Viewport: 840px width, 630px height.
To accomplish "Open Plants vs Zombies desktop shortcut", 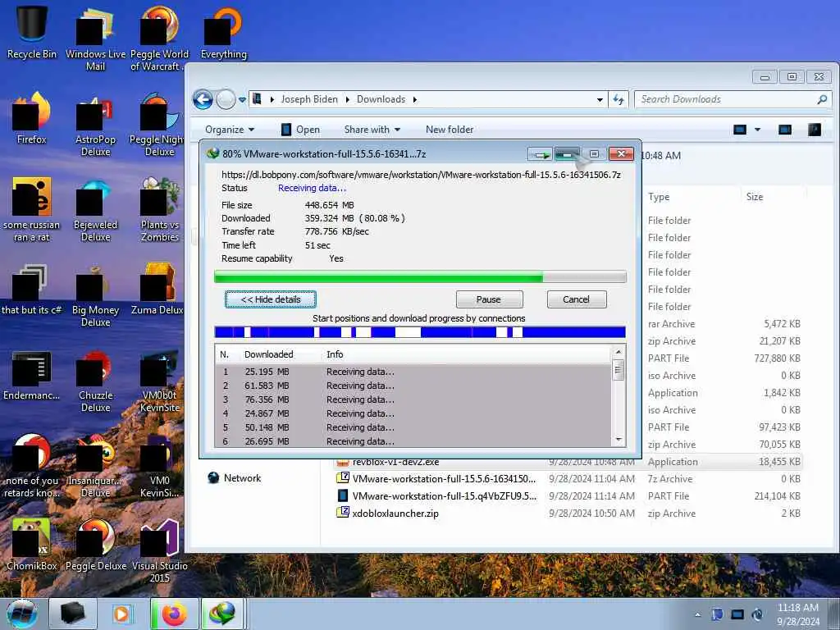I will 160,211.
